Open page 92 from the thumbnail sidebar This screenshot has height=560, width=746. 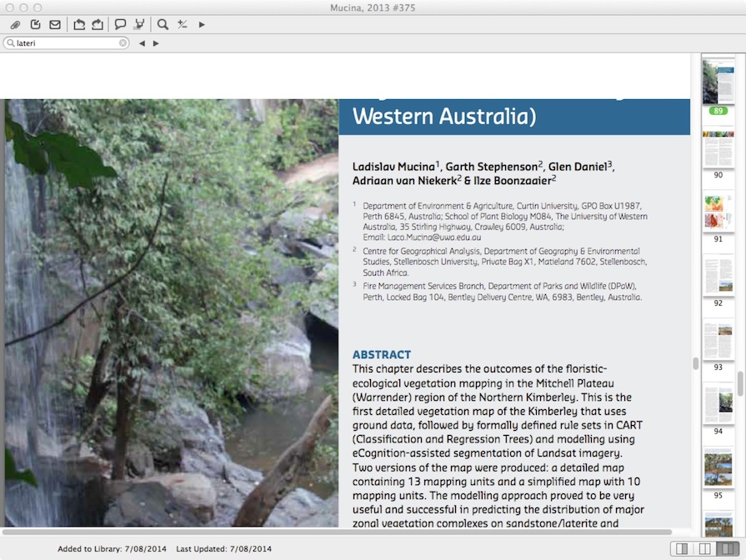(x=718, y=275)
